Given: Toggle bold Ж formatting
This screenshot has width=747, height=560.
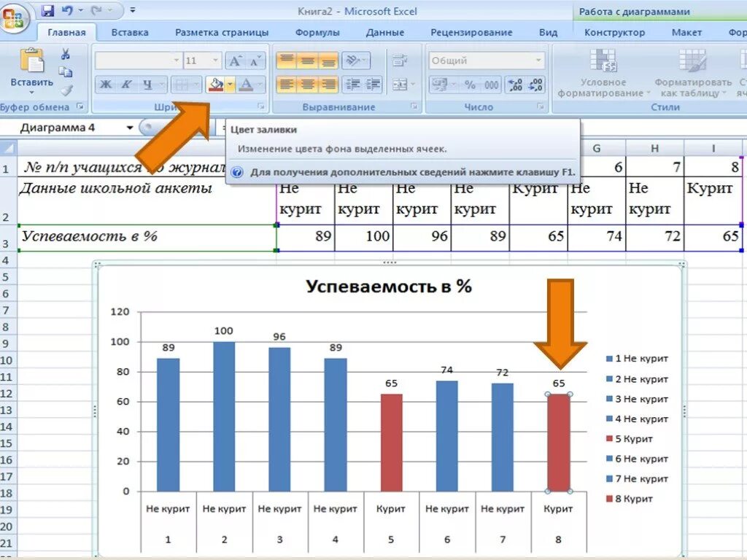Looking at the screenshot, I should pyautogui.click(x=105, y=85).
